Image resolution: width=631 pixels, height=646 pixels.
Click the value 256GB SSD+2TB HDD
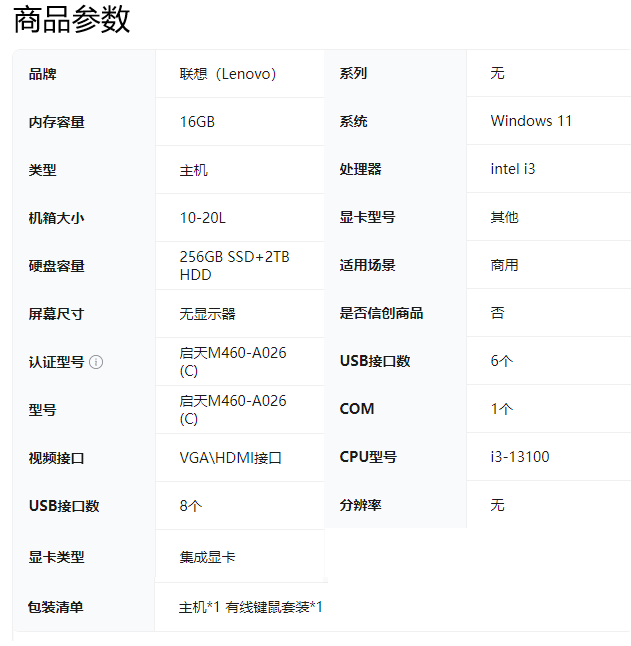pos(234,266)
